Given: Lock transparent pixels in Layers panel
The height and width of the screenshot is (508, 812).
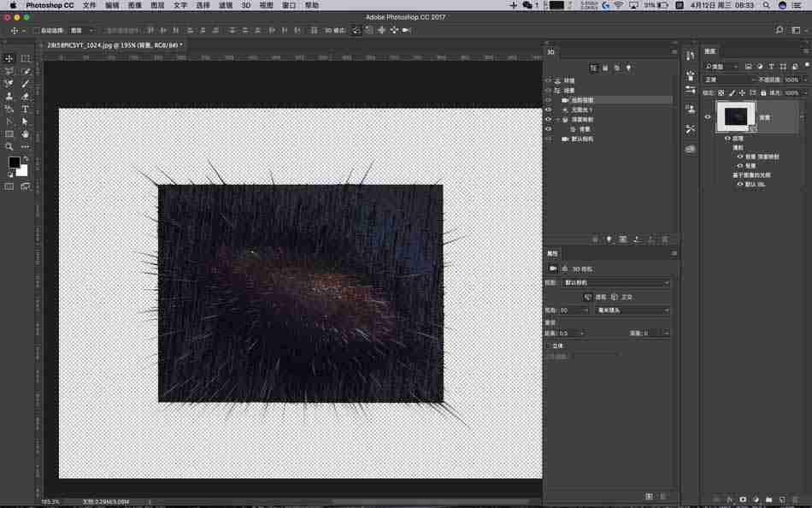Looking at the screenshot, I should pyautogui.click(x=721, y=93).
